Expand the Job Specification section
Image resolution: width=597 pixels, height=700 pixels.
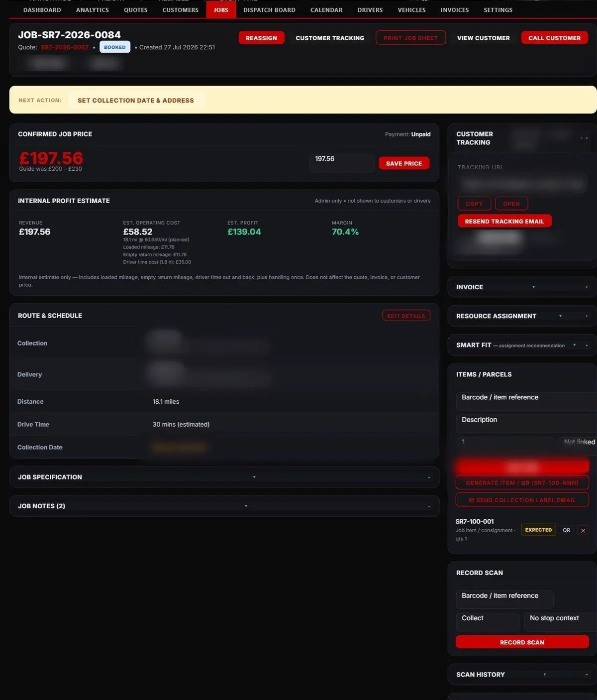[x=224, y=477]
